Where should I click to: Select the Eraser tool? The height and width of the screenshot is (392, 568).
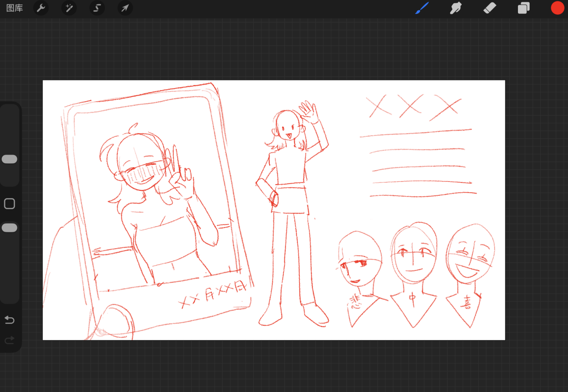click(x=490, y=8)
